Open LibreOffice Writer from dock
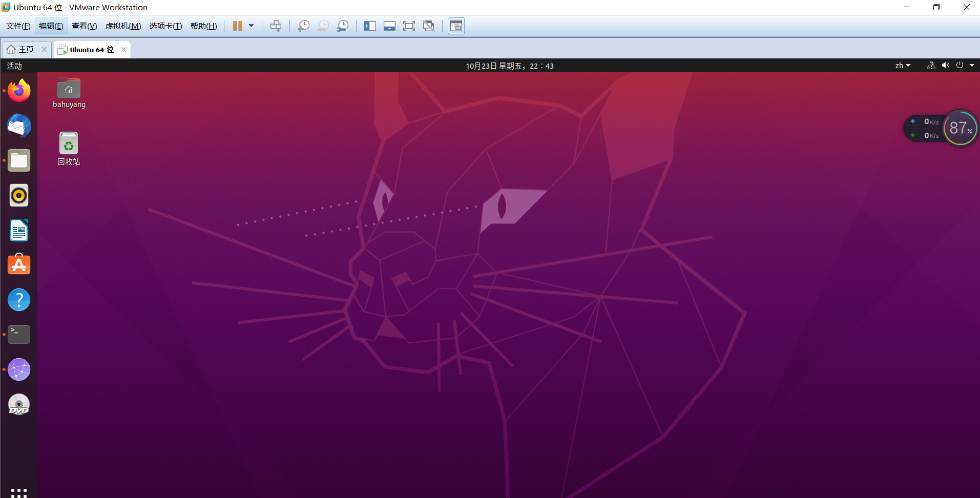 click(x=19, y=230)
